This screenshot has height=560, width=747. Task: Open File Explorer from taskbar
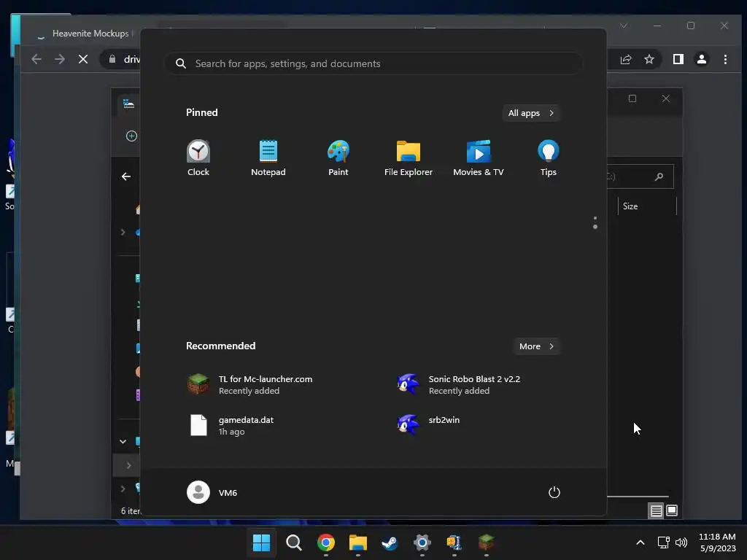point(357,542)
